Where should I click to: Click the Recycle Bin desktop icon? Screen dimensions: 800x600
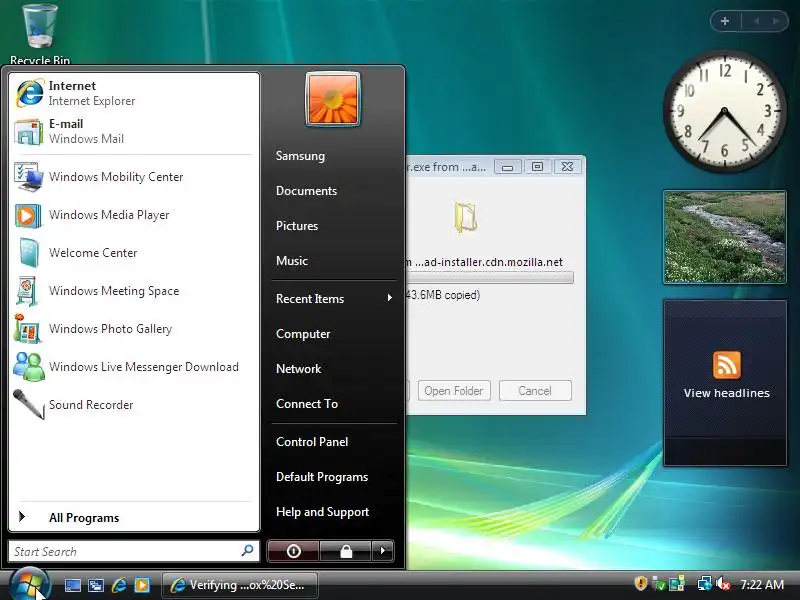coord(40,34)
